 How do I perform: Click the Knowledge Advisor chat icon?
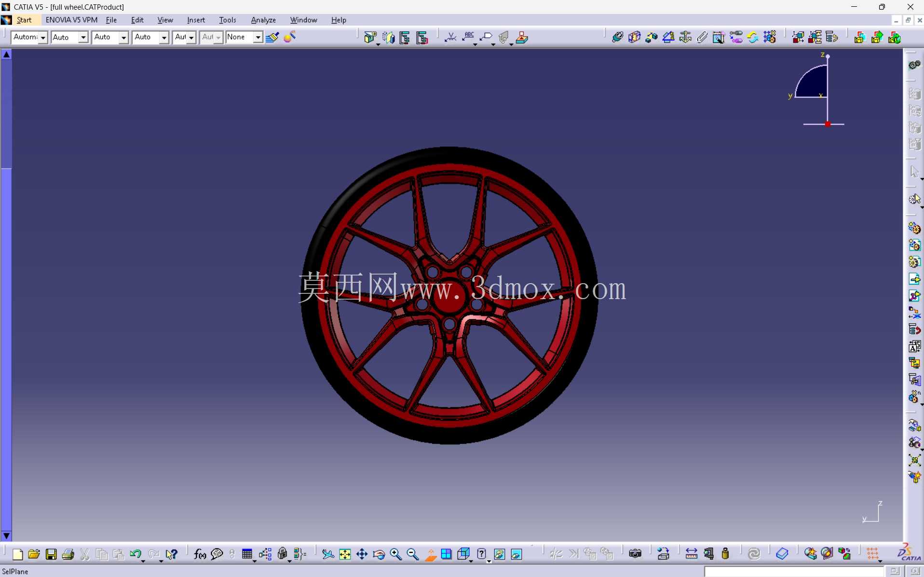click(217, 554)
